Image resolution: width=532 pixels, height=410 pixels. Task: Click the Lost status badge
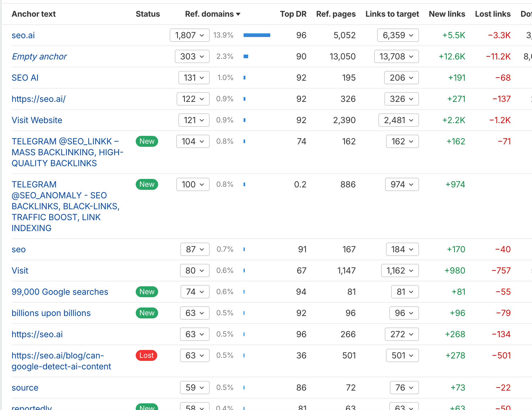coord(146,355)
